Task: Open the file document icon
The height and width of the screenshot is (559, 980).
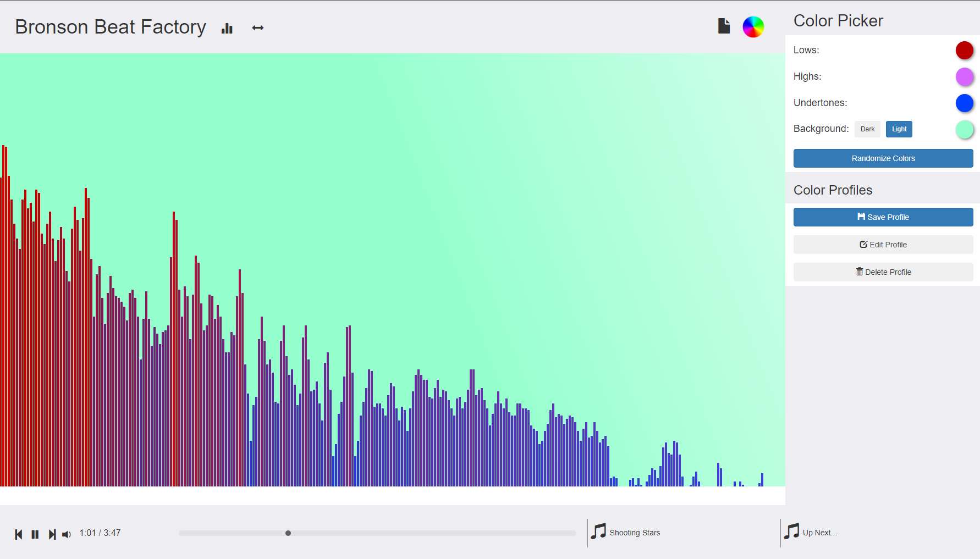Action: pyautogui.click(x=724, y=26)
